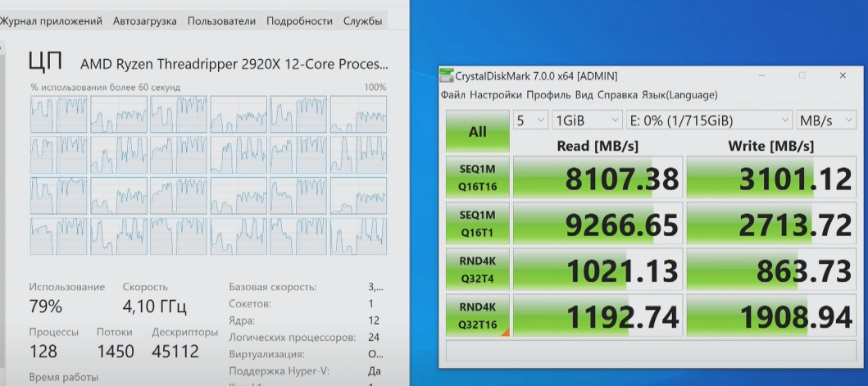The image size is (868, 386).
Task: Click the AMD Ryzen Threadripper processor name
Action: (234, 64)
